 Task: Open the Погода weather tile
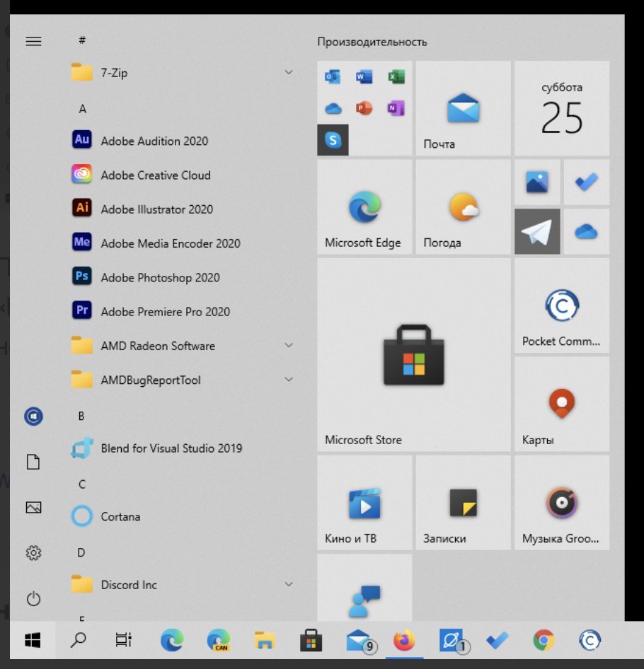(464, 207)
